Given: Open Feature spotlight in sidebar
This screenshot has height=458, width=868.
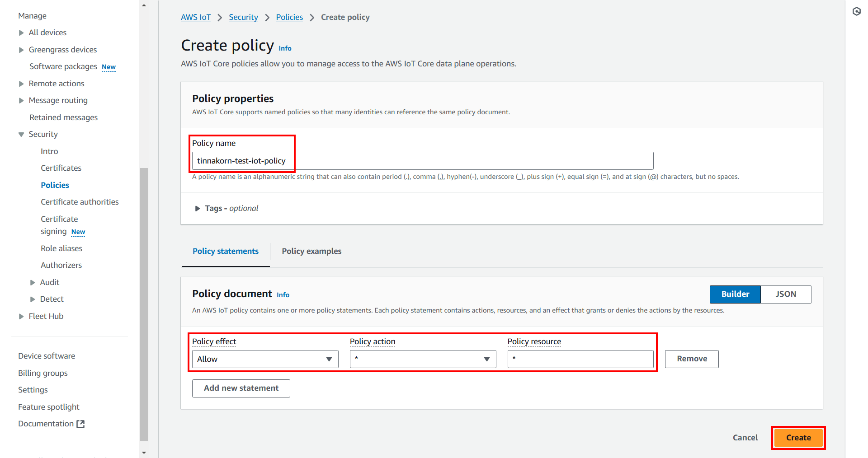Looking at the screenshot, I should pos(49,407).
